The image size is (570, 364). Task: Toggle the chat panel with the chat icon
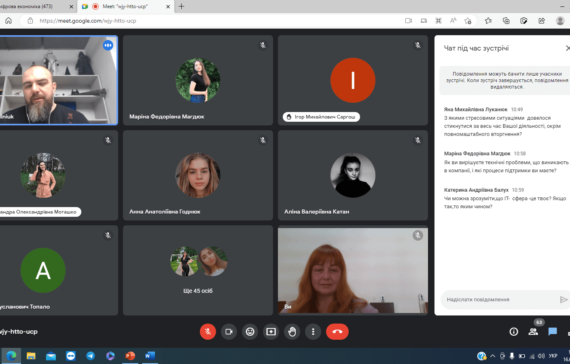click(553, 332)
